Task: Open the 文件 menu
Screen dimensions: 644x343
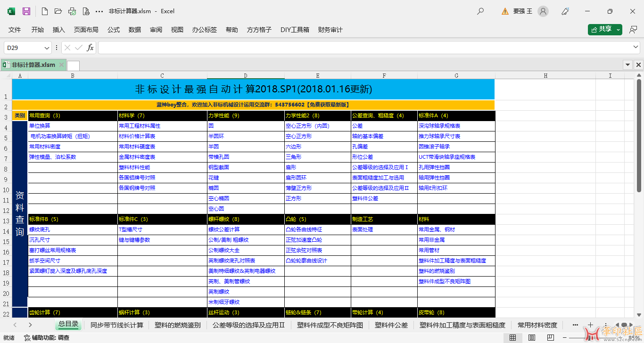Action: point(15,30)
